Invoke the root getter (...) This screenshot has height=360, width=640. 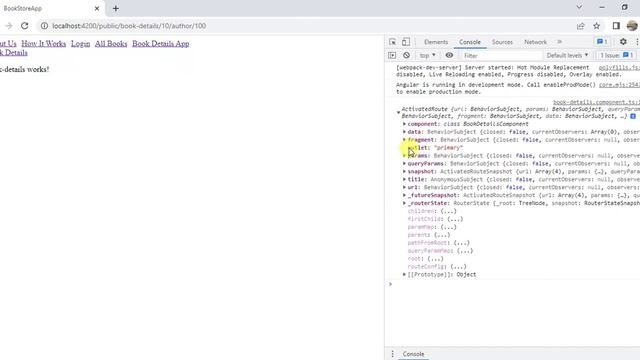point(435,258)
